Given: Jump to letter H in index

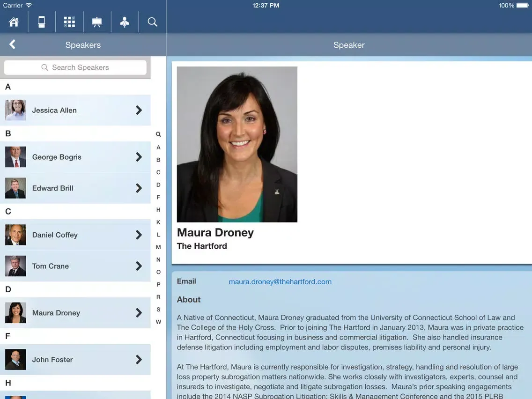Looking at the screenshot, I should (158, 210).
